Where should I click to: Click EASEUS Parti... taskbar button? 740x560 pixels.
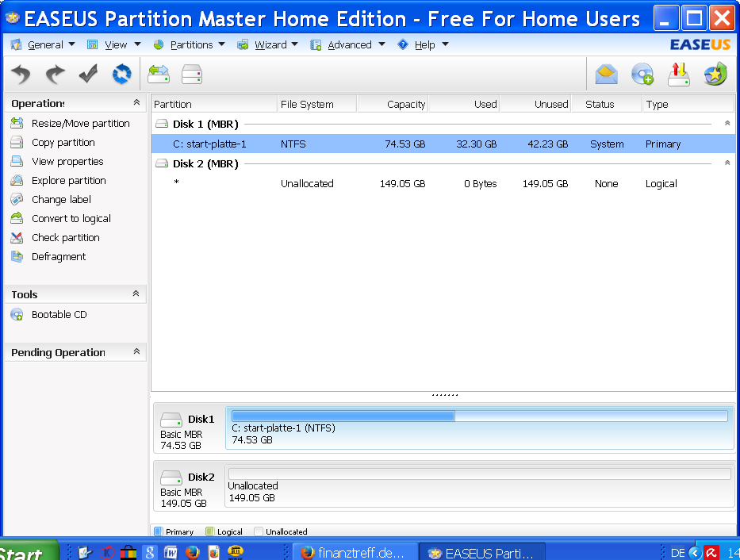(x=484, y=552)
